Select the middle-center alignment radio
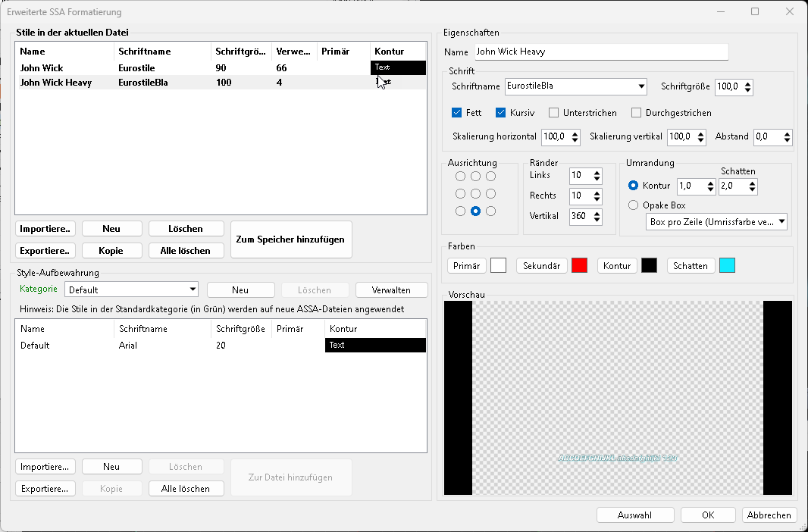808x532 pixels. [x=475, y=194]
